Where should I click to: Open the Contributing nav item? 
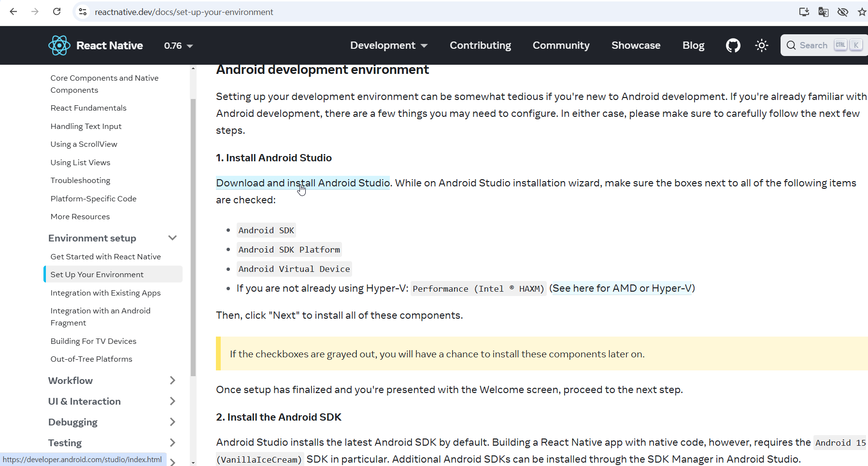pos(480,45)
